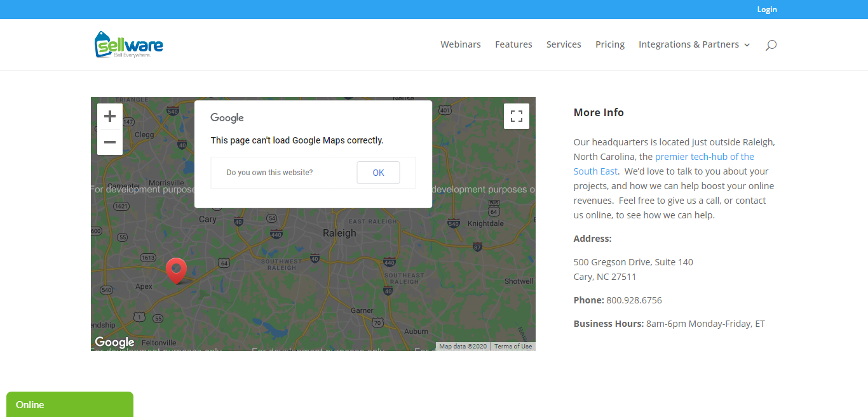Screen dimensions: 868x417
Task: Expand Integrations & Partners menu
Action: tap(694, 44)
